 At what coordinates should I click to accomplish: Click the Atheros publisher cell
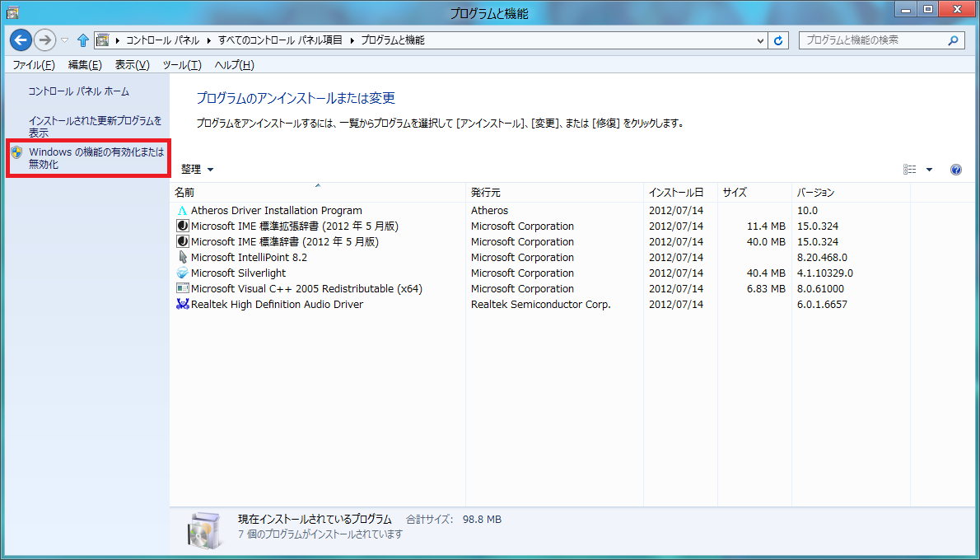(x=489, y=211)
